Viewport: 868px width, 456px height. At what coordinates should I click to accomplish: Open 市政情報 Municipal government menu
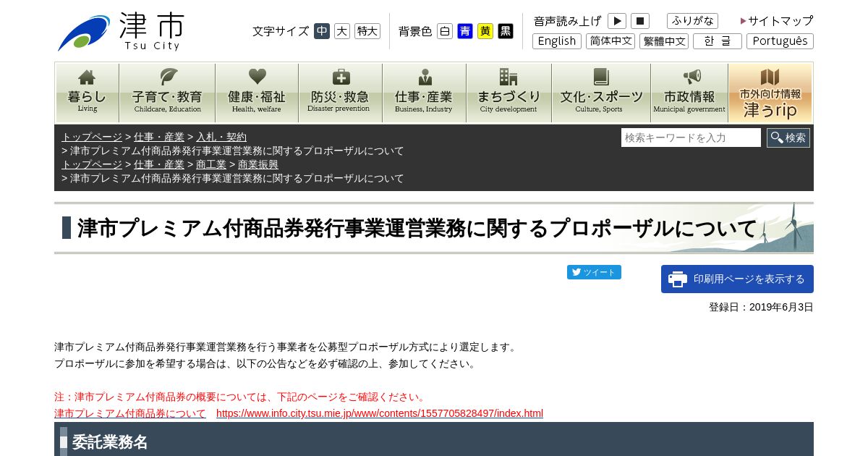(x=689, y=93)
